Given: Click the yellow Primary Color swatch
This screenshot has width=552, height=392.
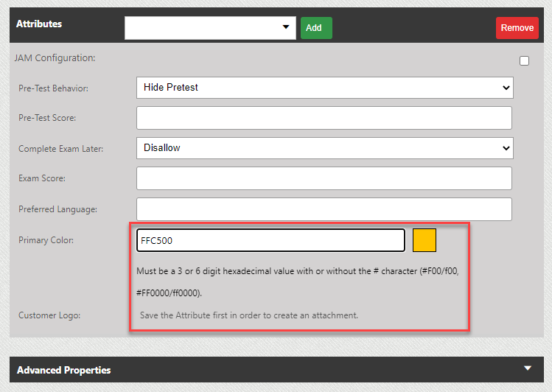Looking at the screenshot, I should (425, 240).
